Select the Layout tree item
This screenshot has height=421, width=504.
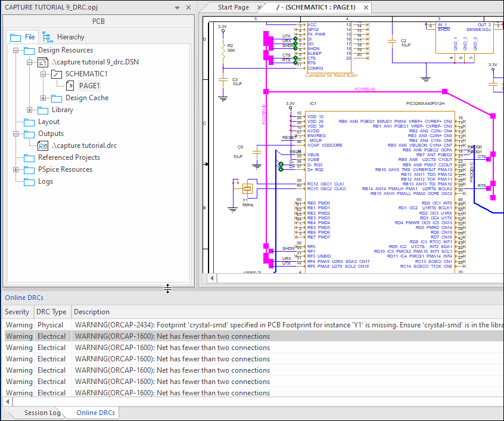click(48, 122)
